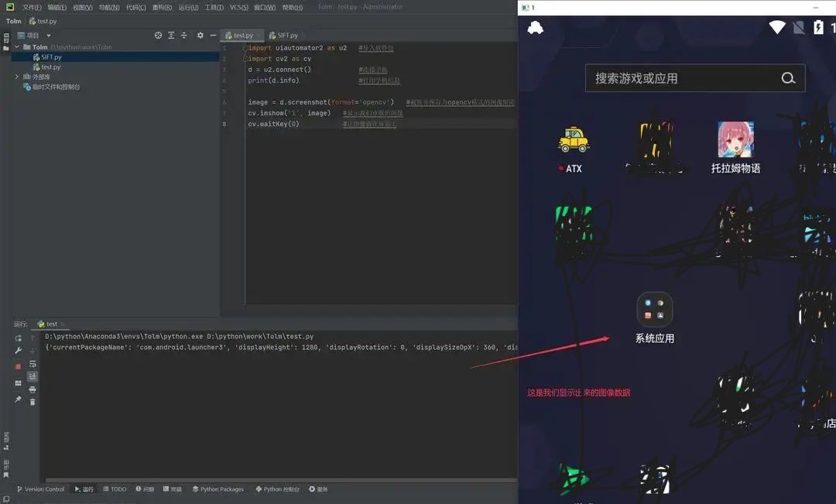Stop the running process with red square
This screenshot has width=836, height=504.
(18, 366)
